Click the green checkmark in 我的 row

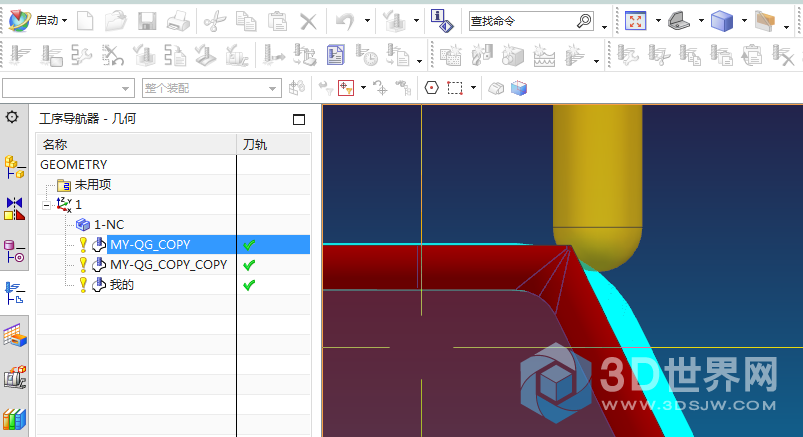(x=249, y=285)
